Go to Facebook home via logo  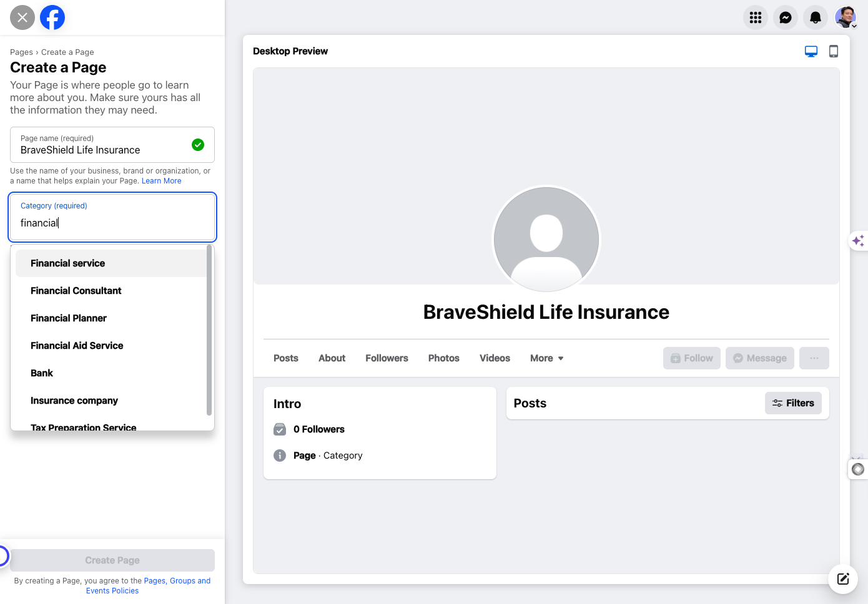pyautogui.click(x=52, y=17)
